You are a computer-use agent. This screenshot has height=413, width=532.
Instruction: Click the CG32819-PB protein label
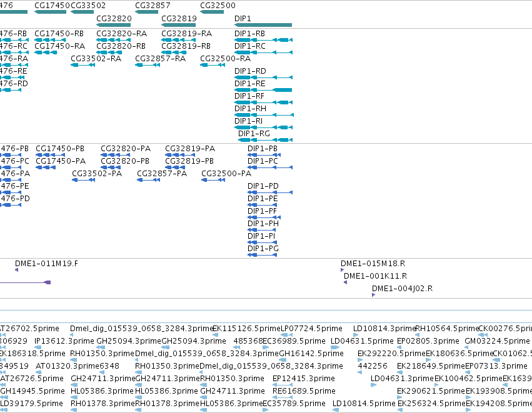coord(189,161)
